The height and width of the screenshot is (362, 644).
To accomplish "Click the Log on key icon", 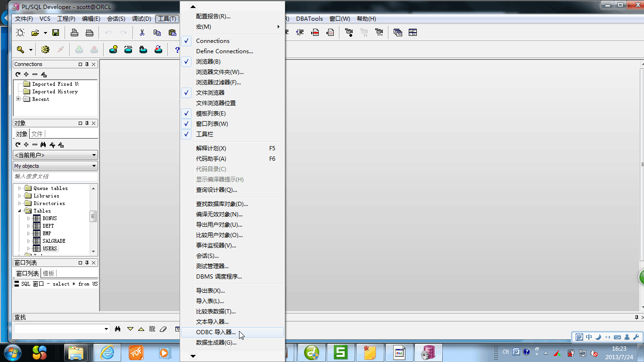I will (x=20, y=49).
